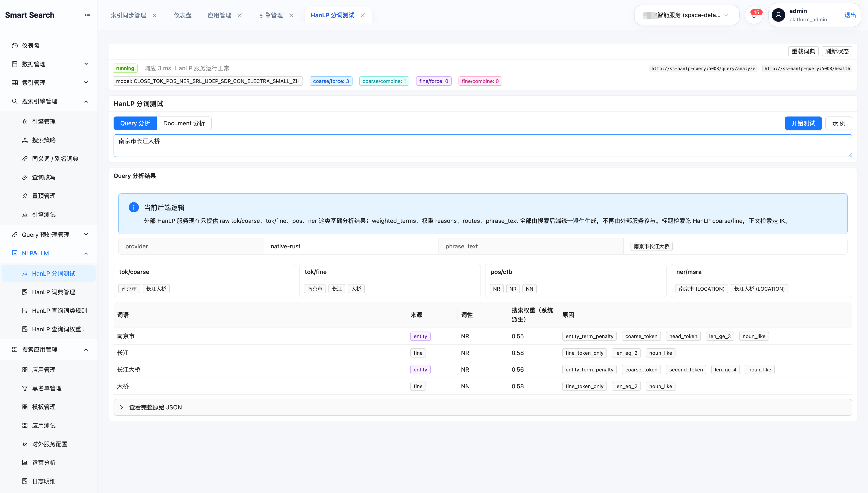The width and height of the screenshot is (868, 493).
Task: Click the 长江大桥 token under tok/coarse
Action: click(x=156, y=289)
